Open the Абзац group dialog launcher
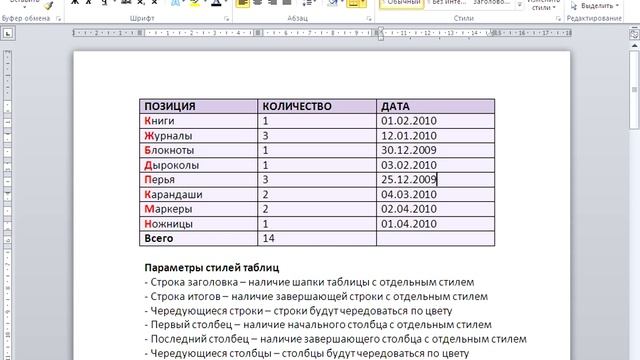This screenshot has width=640, height=360. click(x=369, y=18)
